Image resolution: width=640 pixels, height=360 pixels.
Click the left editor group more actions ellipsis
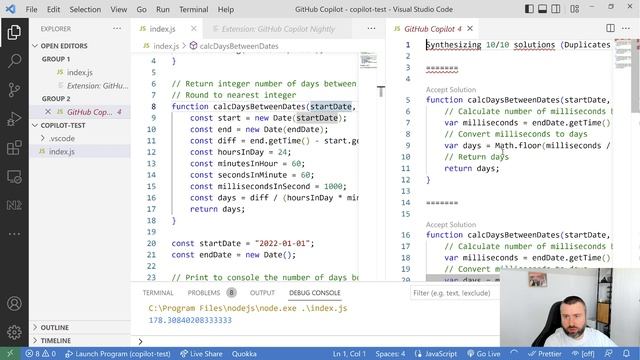coord(371,29)
